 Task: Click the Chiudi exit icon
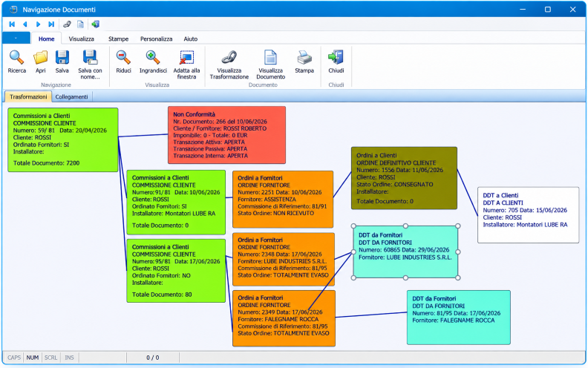tap(336, 62)
